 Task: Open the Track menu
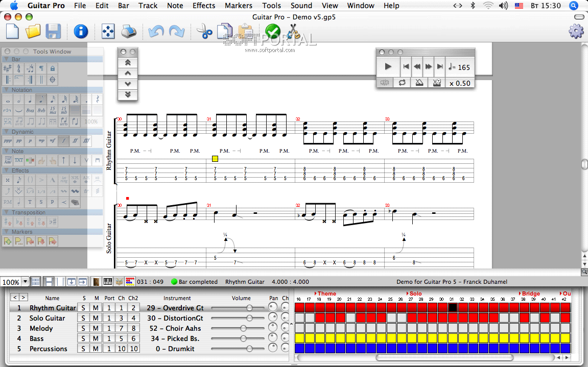148,6
